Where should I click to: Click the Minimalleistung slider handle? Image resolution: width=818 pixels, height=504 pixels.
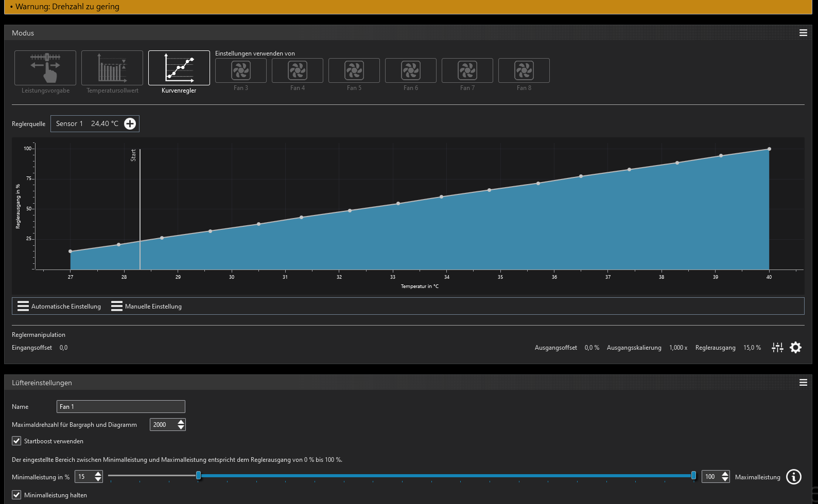coord(199,476)
